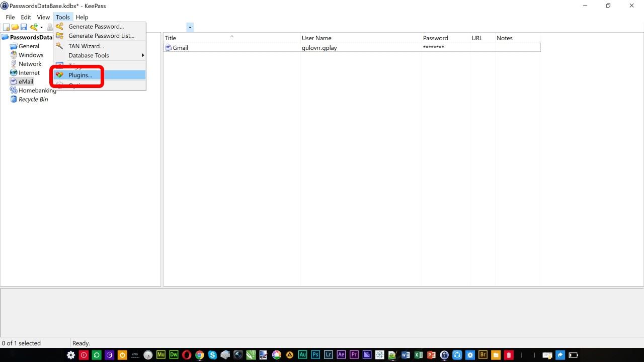Click the '0 of 1 selected' status text
The image size is (644, 362).
tap(21, 343)
